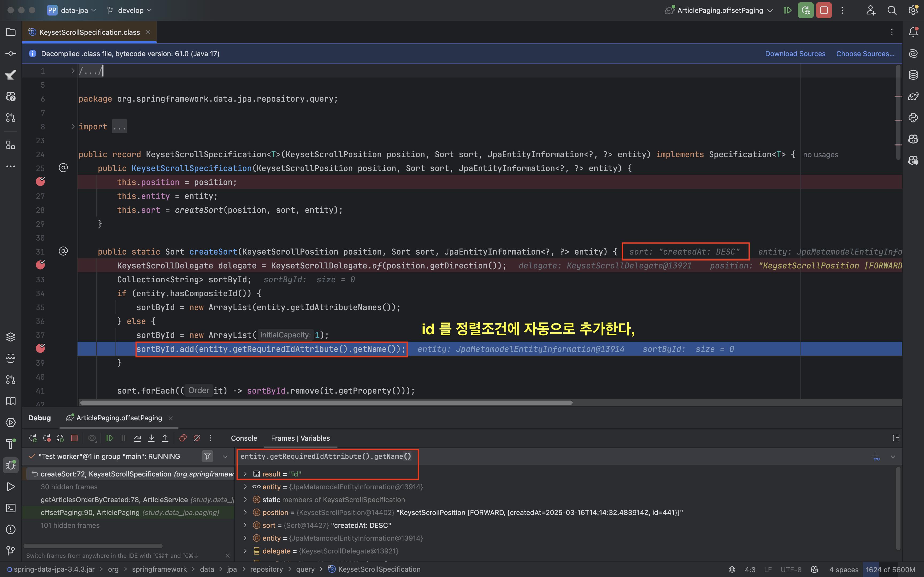Toggle the breakpoint on line 26
Viewport: 924px width, 577px height.
pyautogui.click(x=40, y=182)
